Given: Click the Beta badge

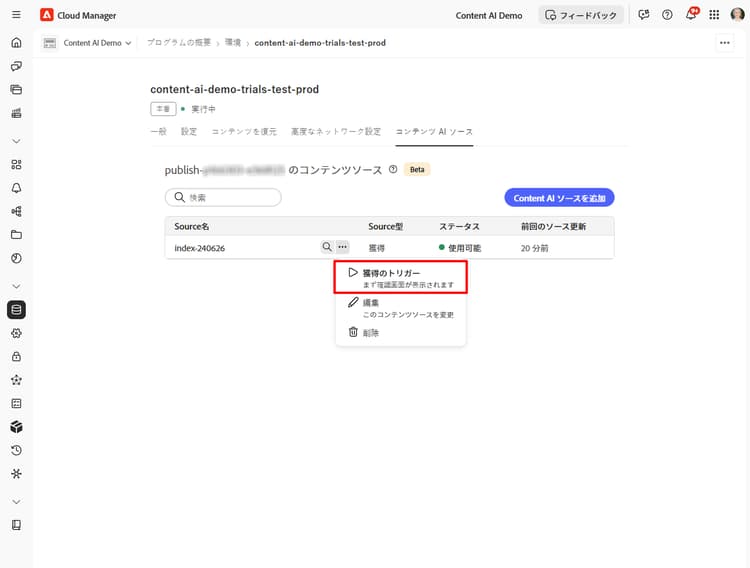Looking at the screenshot, I should 417,169.
